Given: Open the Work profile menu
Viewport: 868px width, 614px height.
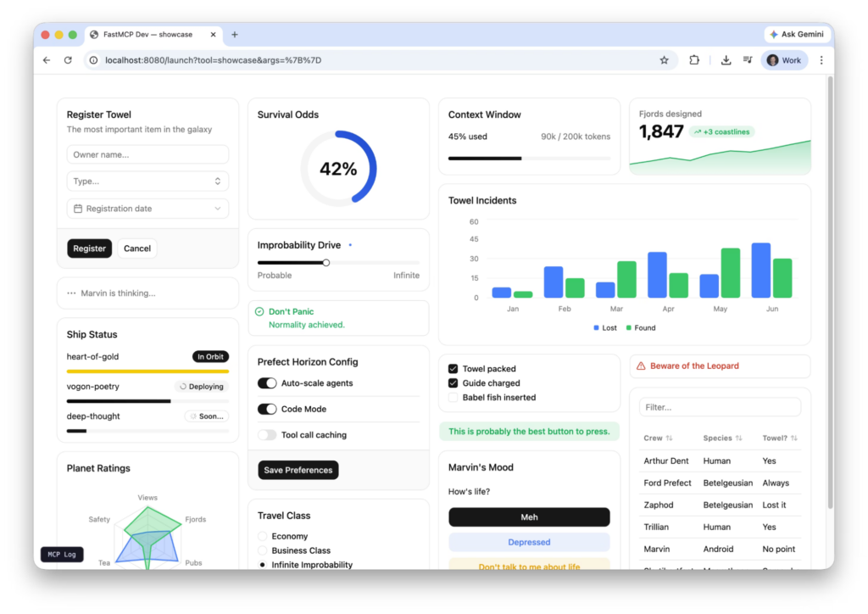Looking at the screenshot, I should point(784,60).
